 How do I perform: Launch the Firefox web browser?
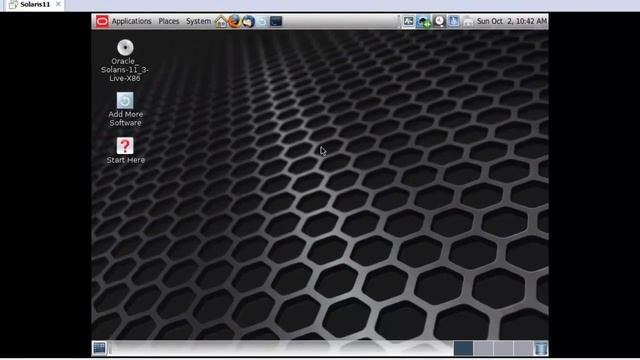click(x=234, y=21)
